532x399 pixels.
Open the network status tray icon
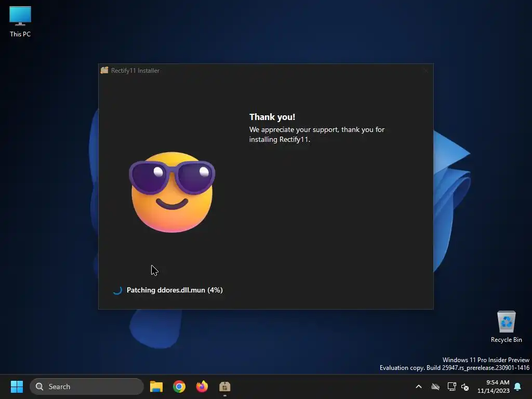451,387
